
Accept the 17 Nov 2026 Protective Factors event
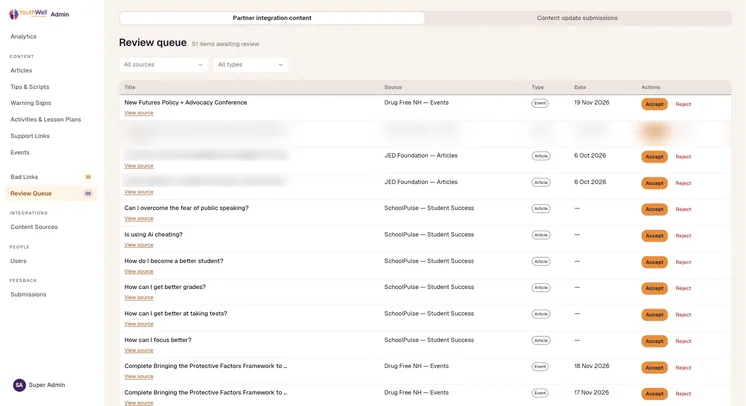click(654, 394)
